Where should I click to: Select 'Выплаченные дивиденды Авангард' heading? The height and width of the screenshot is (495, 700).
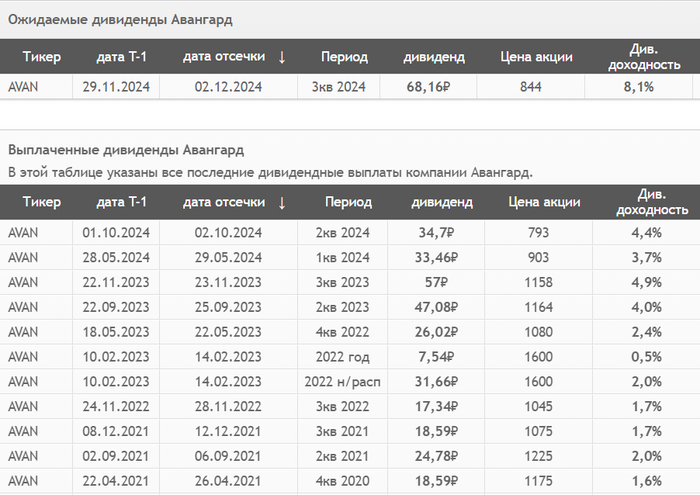pos(126,150)
